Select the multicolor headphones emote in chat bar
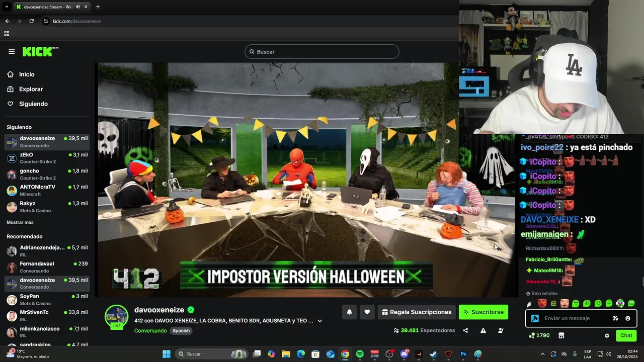Screen dimensions: 644x362 pyautogui.click(x=620, y=303)
